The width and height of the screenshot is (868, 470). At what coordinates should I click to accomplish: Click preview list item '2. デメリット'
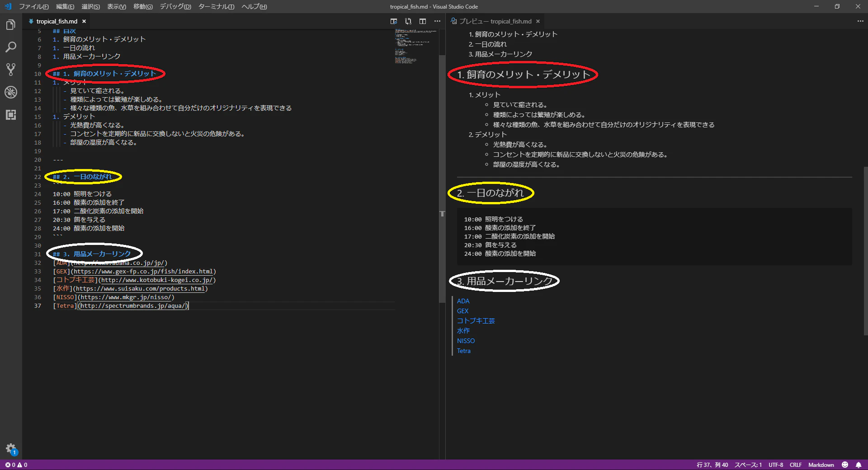(487, 135)
